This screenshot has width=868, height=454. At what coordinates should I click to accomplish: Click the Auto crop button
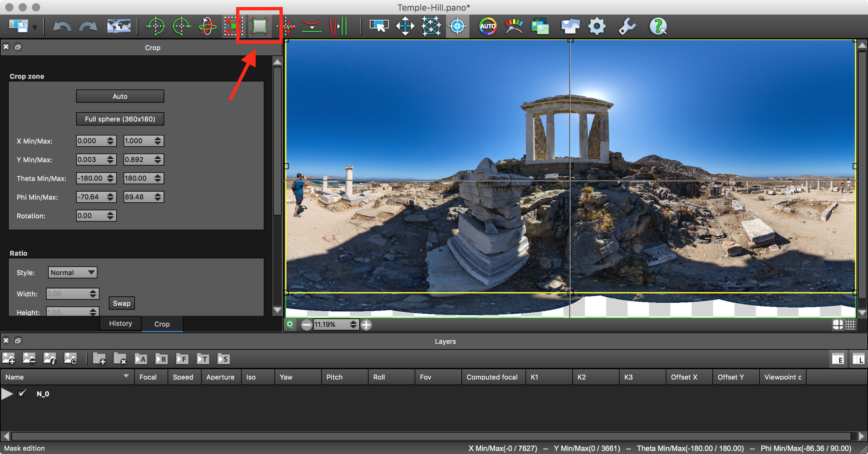[x=120, y=96]
